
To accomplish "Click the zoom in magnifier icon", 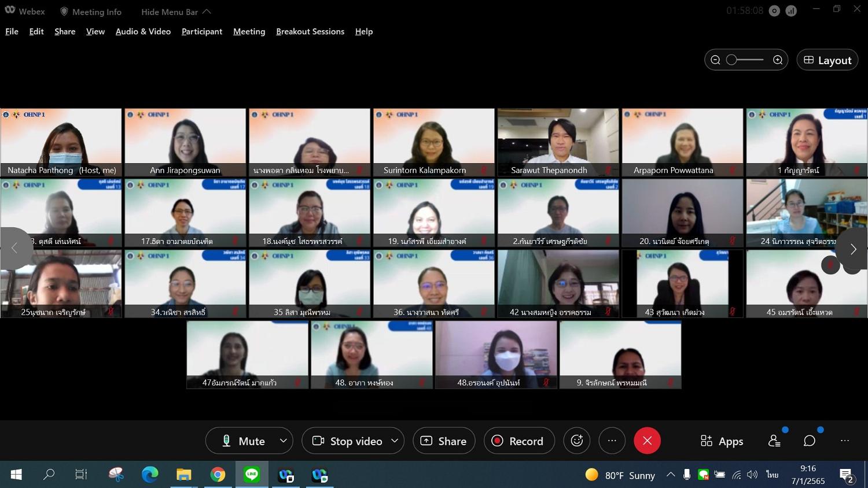I will pyautogui.click(x=778, y=60).
